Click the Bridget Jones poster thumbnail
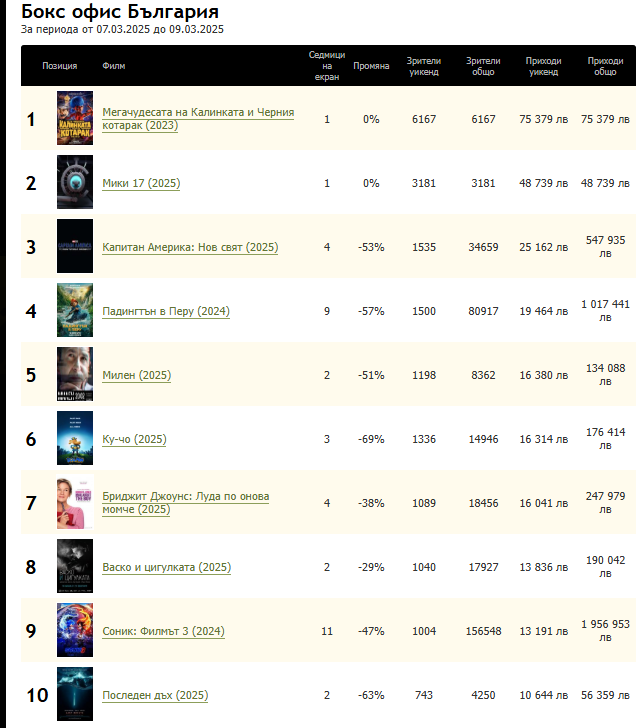Image resolution: width=637 pixels, height=728 pixels. [75, 503]
